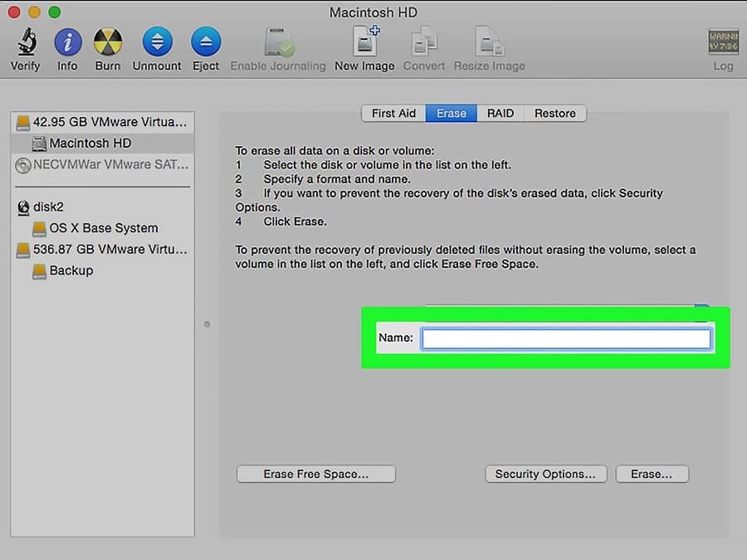Select the Erase tab
747x560 pixels.
coord(452,114)
